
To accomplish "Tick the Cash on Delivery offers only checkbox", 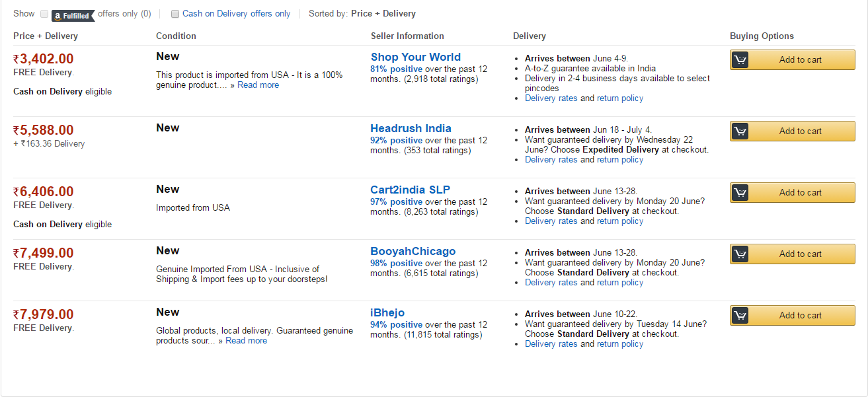I will (x=175, y=14).
